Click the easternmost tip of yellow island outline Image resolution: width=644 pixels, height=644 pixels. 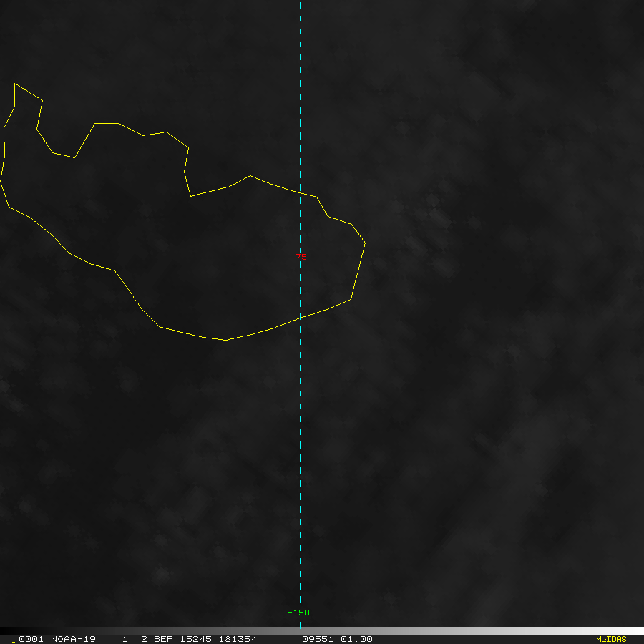(x=365, y=243)
